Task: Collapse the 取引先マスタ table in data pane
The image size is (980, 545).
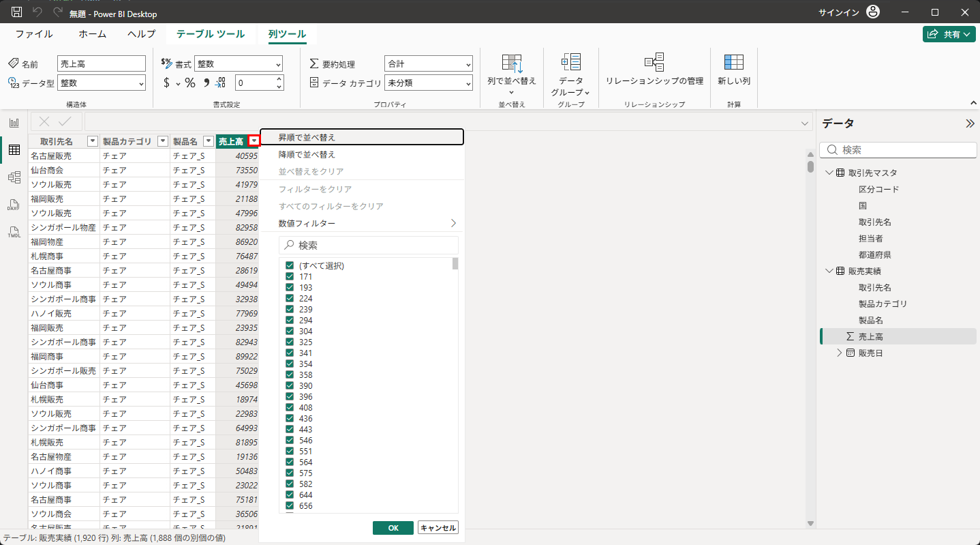Action: click(x=829, y=173)
